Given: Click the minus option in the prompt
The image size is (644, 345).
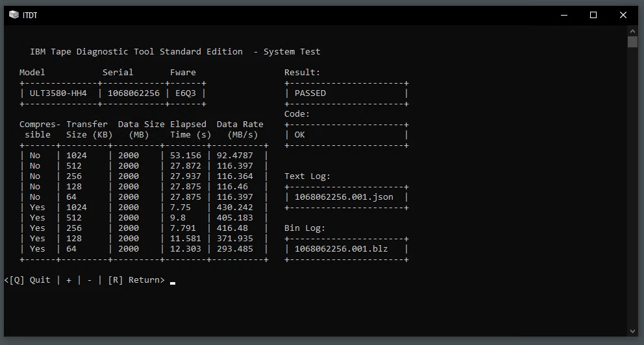Looking at the screenshot, I should [x=90, y=280].
